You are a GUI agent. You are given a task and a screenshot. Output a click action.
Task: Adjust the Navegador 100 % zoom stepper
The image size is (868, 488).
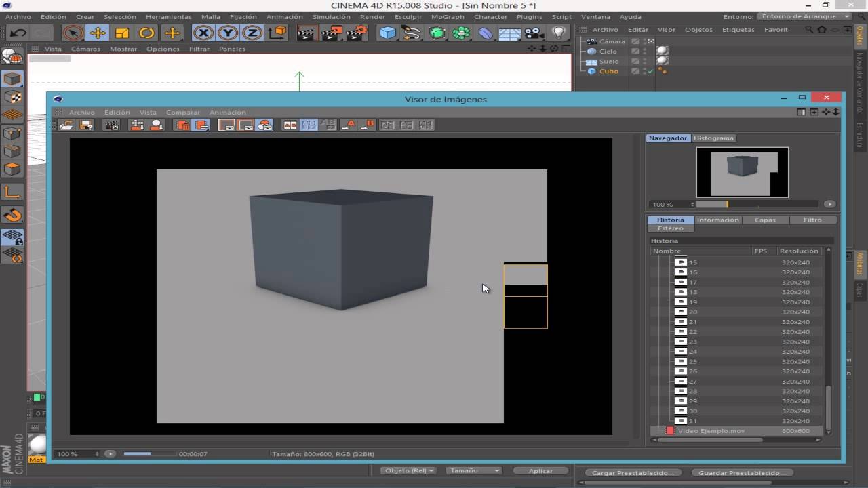pyautogui.click(x=692, y=204)
